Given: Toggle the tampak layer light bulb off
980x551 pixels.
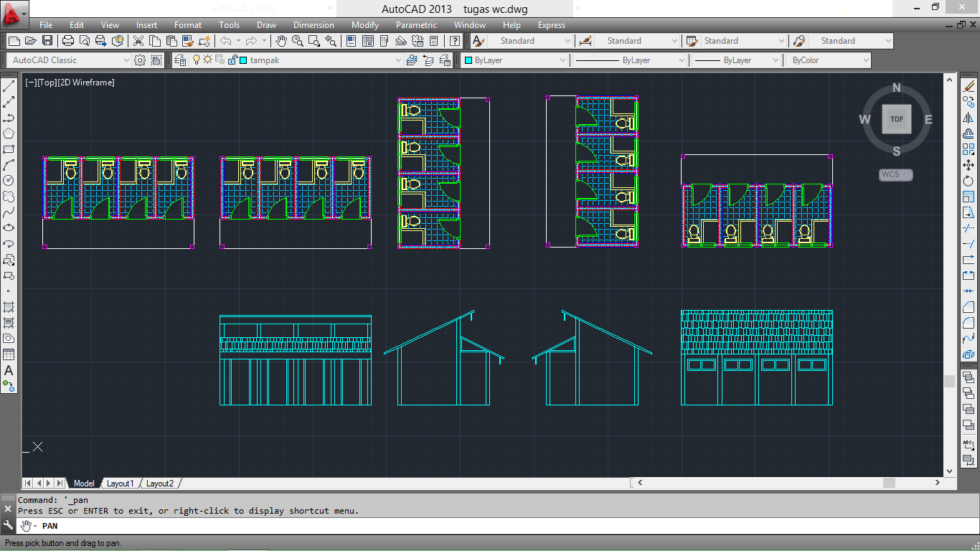Looking at the screenshot, I should pyautogui.click(x=197, y=60).
